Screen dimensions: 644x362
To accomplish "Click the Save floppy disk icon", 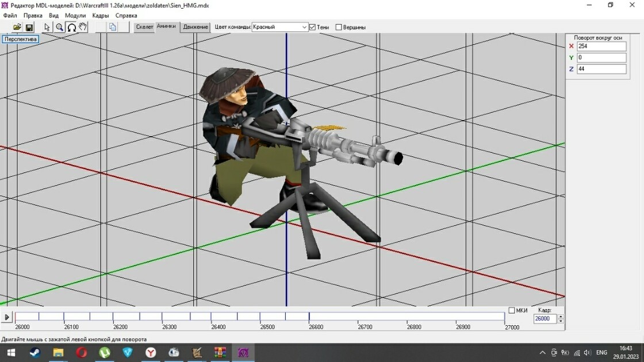I will [29, 27].
